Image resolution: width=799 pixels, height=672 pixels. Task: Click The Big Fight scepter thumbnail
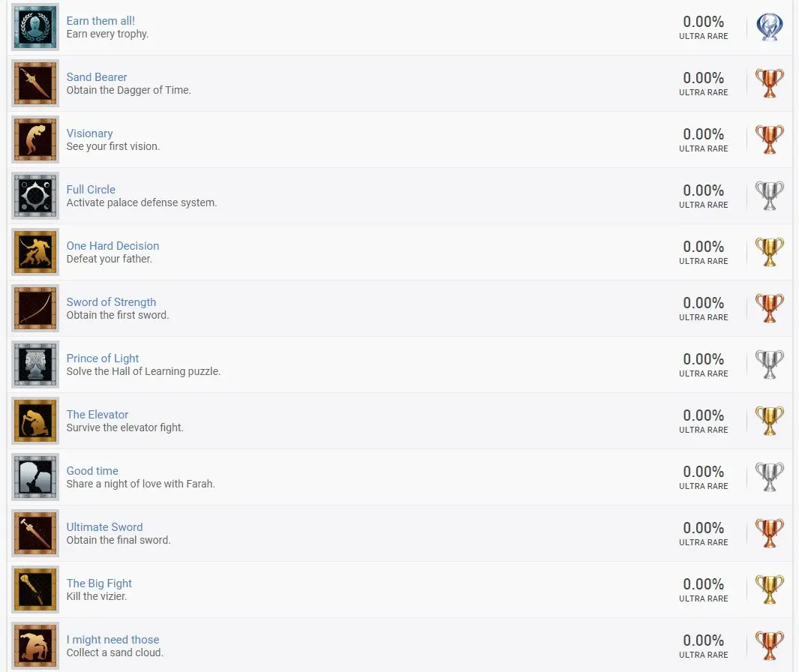pos(35,589)
